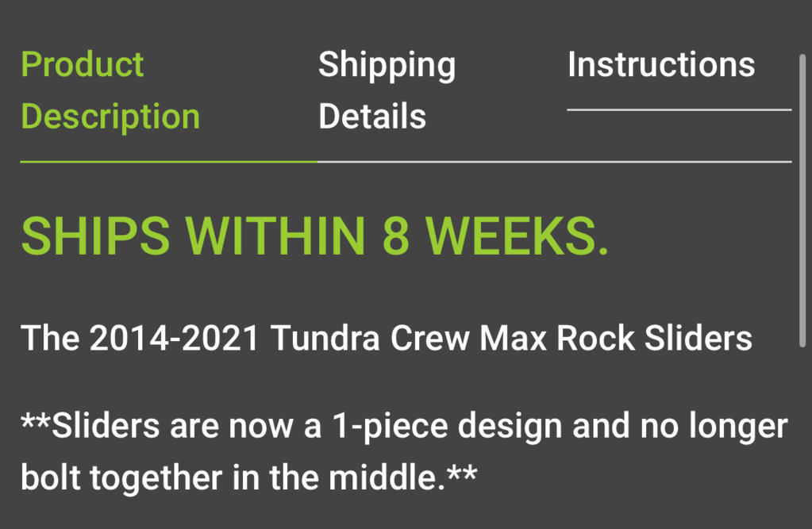Click the green underline beneath Product Description
Screen dimensions: 812x529
click(169, 162)
